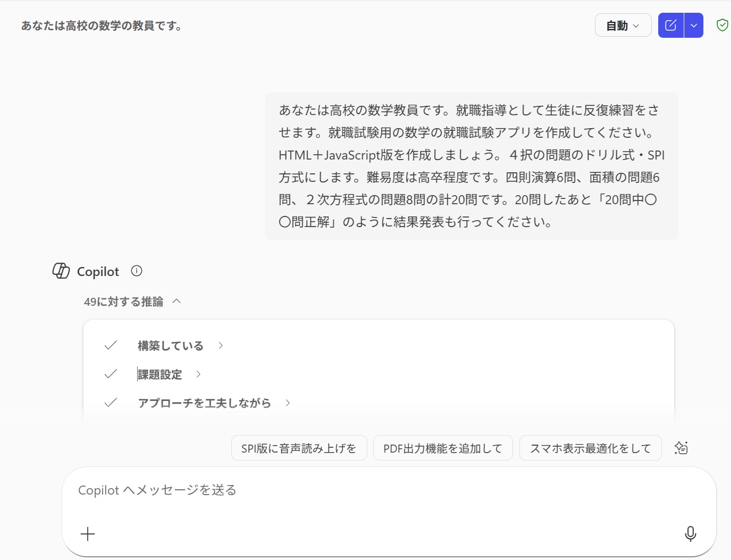Click the checkmark beside 課題設定
Screen dimensions: 731x560
click(110, 373)
